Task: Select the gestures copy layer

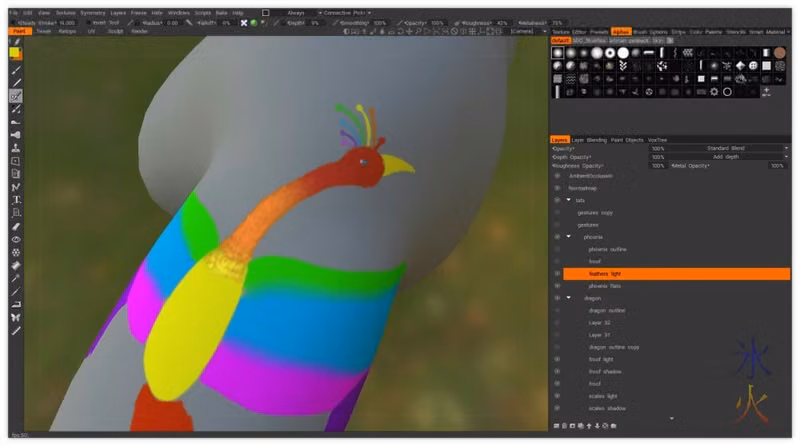Action: point(595,213)
